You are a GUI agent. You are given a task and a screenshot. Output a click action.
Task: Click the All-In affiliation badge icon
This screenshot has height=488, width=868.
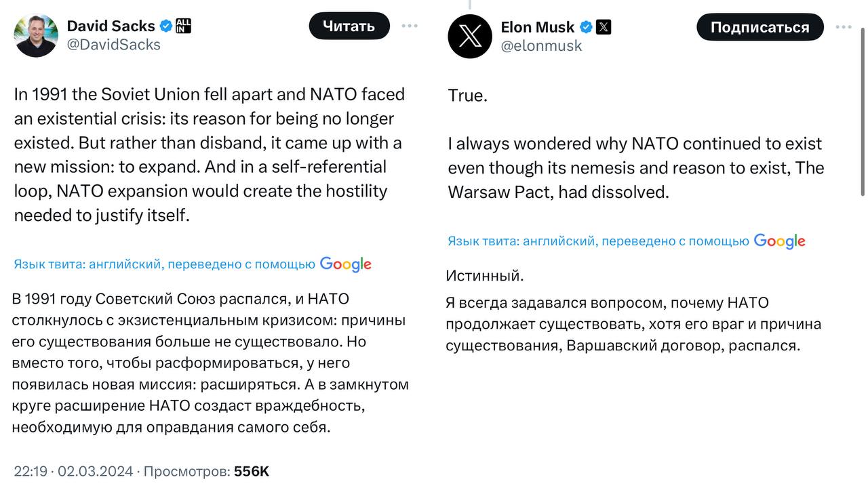click(x=184, y=26)
